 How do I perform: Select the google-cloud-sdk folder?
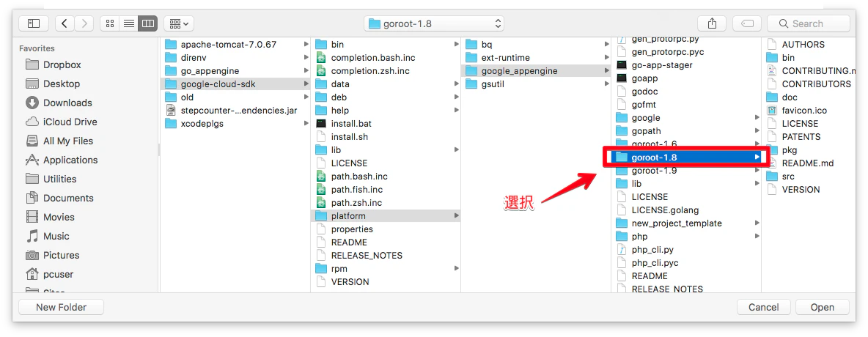[x=236, y=84]
